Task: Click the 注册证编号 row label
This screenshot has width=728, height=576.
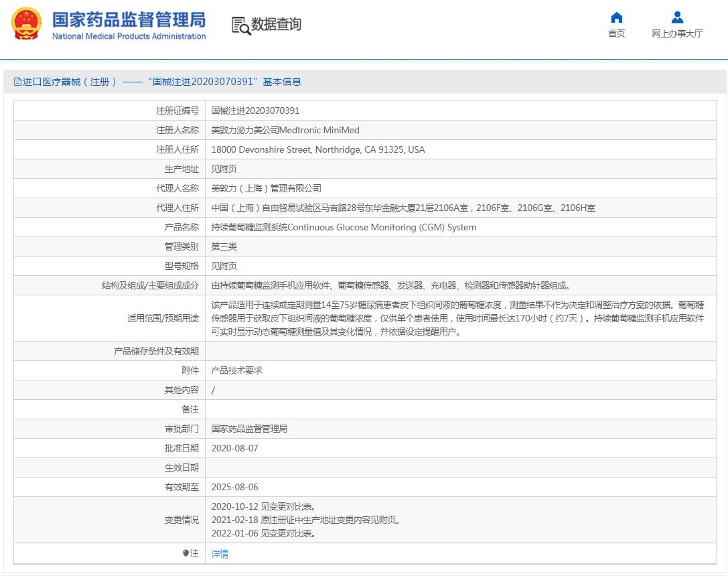Action: (x=177, y=111)
